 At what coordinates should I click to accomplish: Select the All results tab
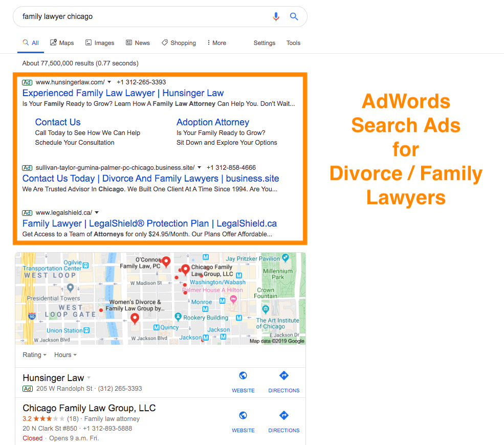31,43
